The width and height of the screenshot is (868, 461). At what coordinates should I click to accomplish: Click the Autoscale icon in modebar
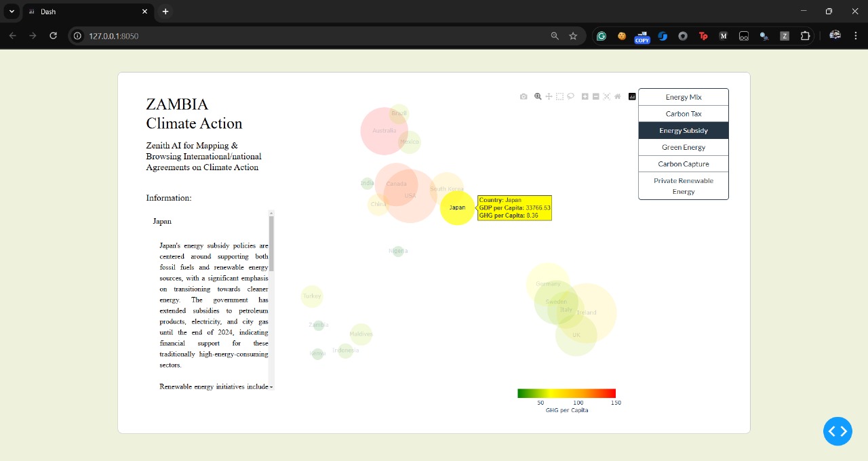pos(607,96)
